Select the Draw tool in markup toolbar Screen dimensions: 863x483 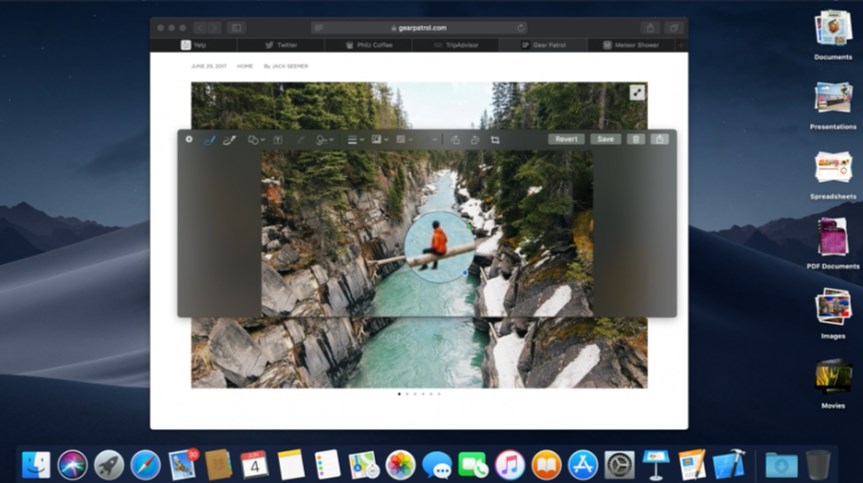[x=229, y=140]
